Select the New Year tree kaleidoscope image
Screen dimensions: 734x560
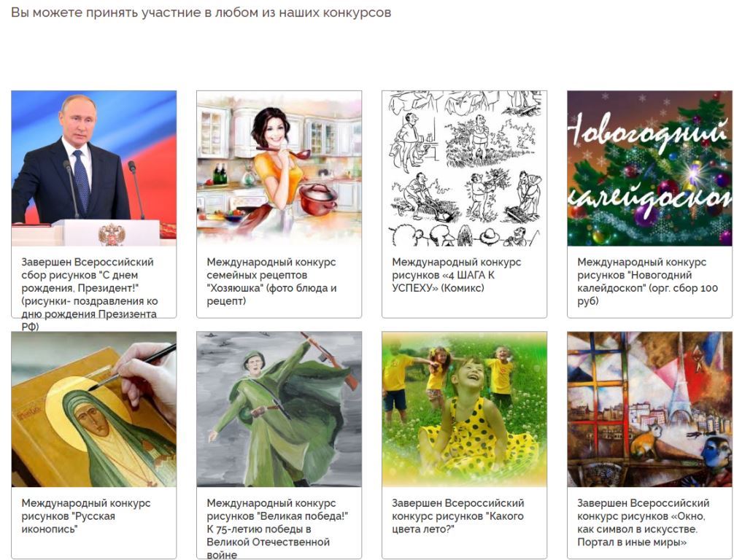(x=650, y=168)
